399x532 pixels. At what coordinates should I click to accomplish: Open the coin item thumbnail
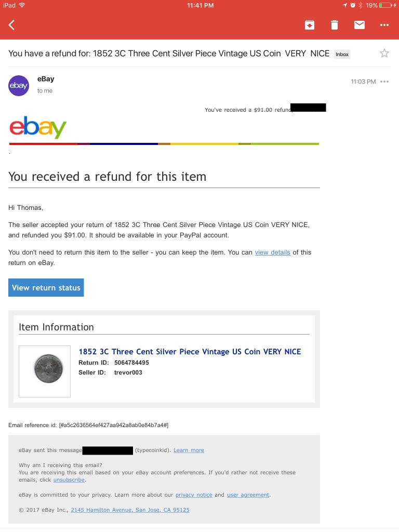coord(45,371)
